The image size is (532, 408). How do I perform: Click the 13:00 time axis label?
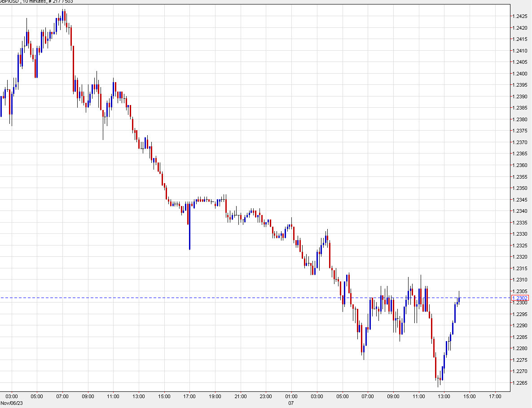point(139,396)
